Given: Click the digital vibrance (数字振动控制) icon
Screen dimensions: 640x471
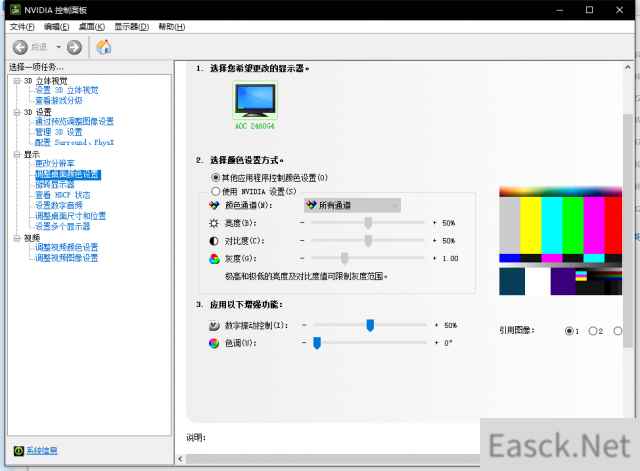Looking at the screenshot, I should (214, 326).
